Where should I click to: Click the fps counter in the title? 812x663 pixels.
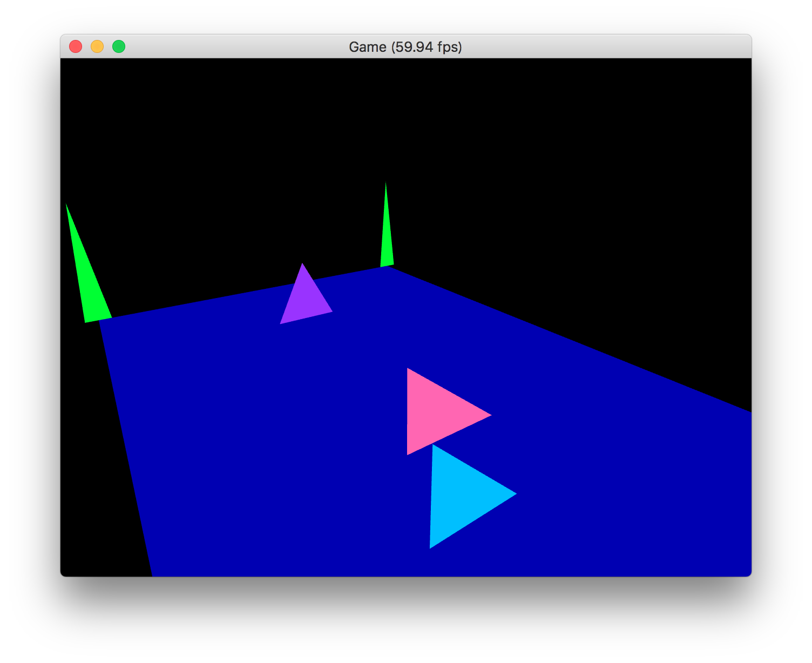point(426,48)
